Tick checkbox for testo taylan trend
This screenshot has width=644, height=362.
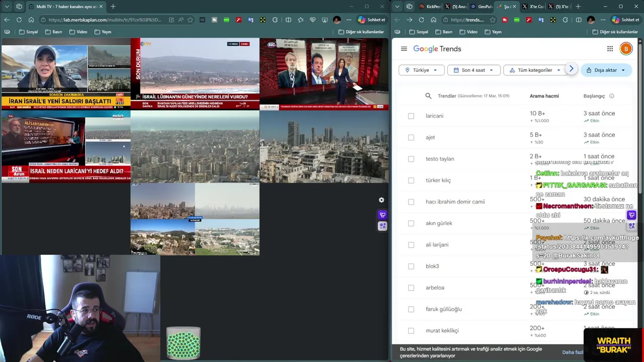tap(411, 159)
